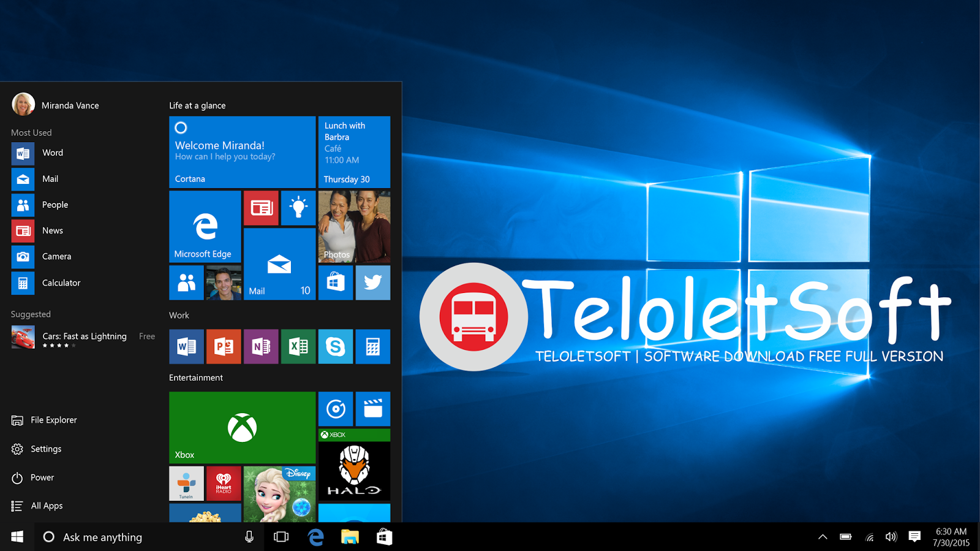Open Task View from the taskbar
Screen dimensions: 980x551
pyautogui.click(x=281, y=537)
